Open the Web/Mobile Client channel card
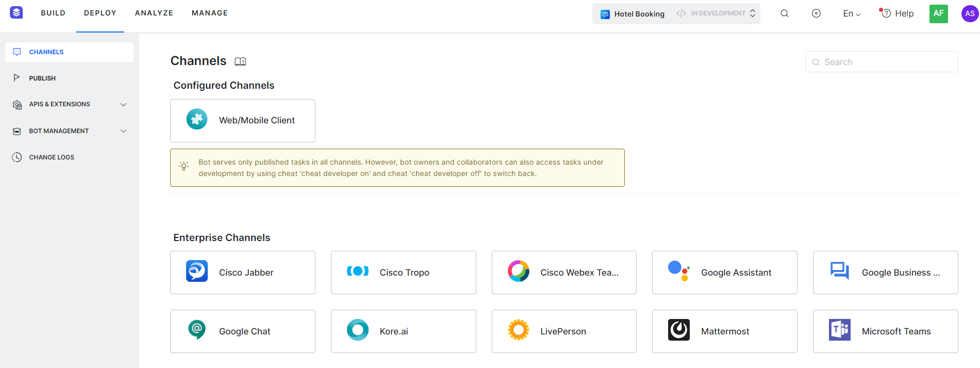The image size is (980, 368). (x=243, y=121)
